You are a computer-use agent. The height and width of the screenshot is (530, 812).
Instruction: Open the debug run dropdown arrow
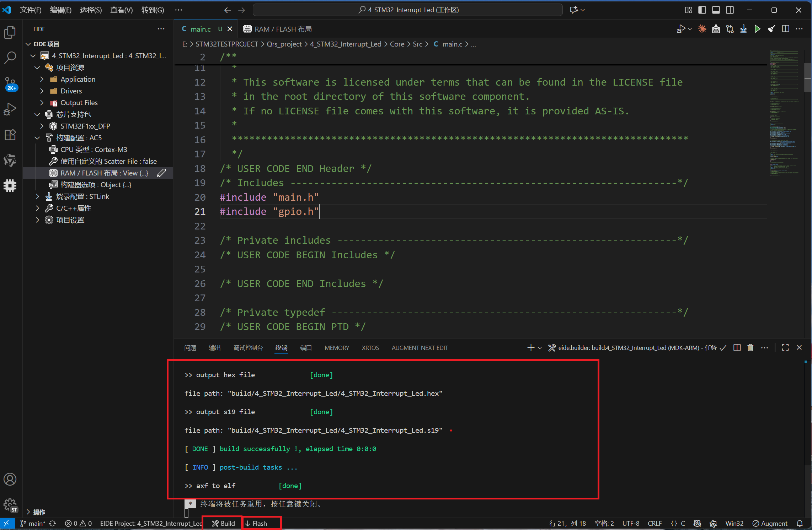tap(690, 29)
